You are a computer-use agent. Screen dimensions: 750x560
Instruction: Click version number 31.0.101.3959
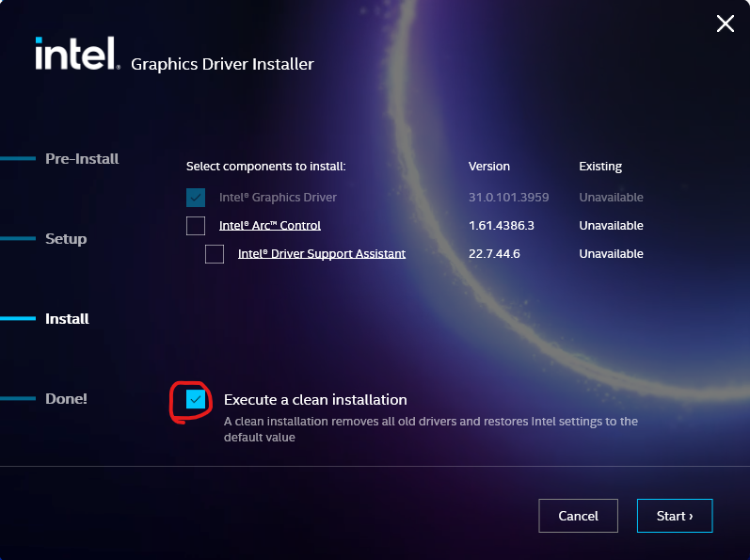click(508, 197)
